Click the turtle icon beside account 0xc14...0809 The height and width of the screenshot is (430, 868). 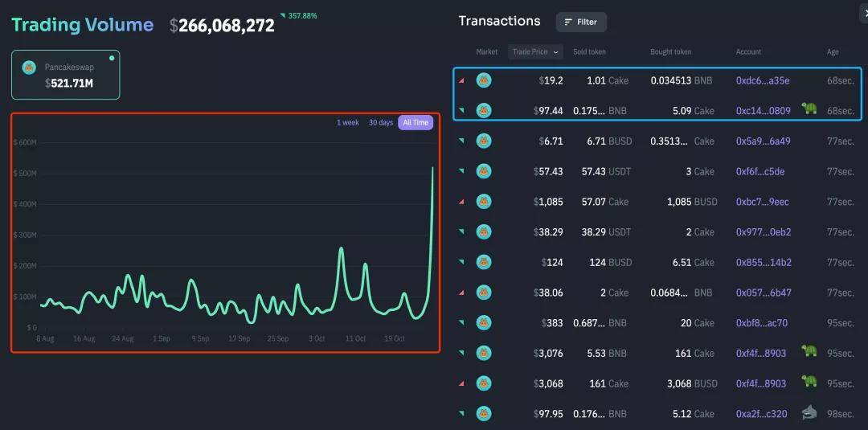809,109
